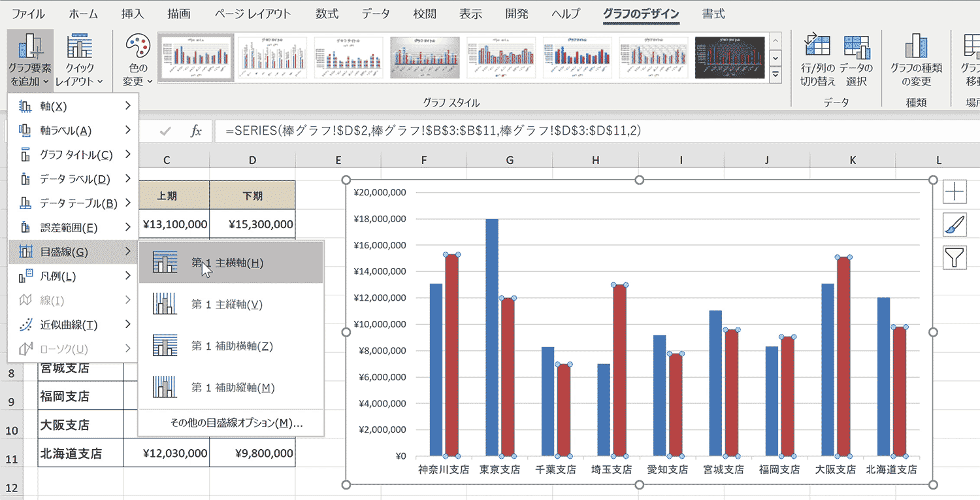This screenshot has width=980, height=500.
Task: Switch to the ファイル tab
Action: click(x=29, y=14)
